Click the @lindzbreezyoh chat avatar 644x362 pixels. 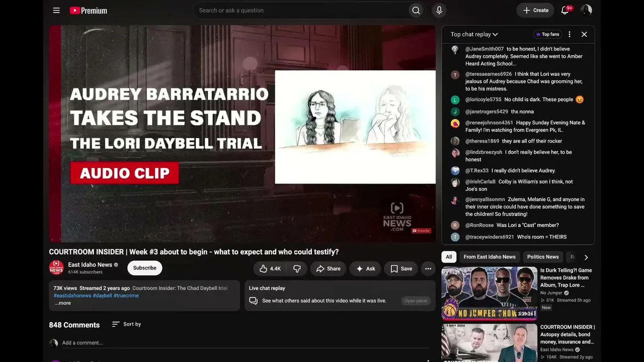point(455,153)
